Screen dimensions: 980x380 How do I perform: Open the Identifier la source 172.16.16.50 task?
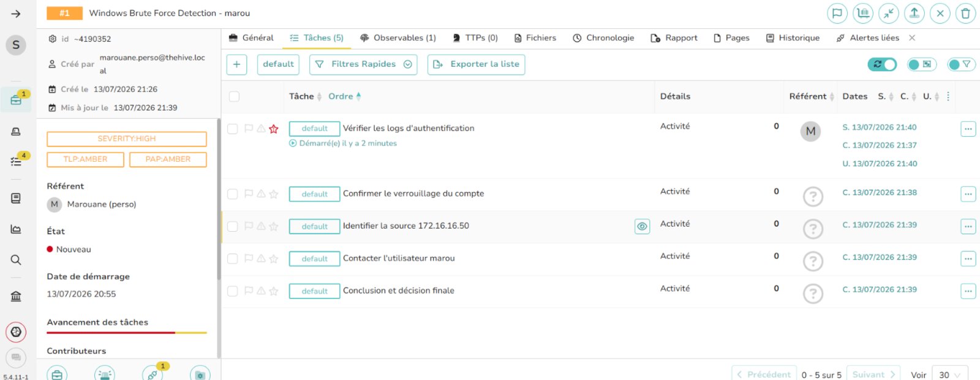click(x=406, y=226)
